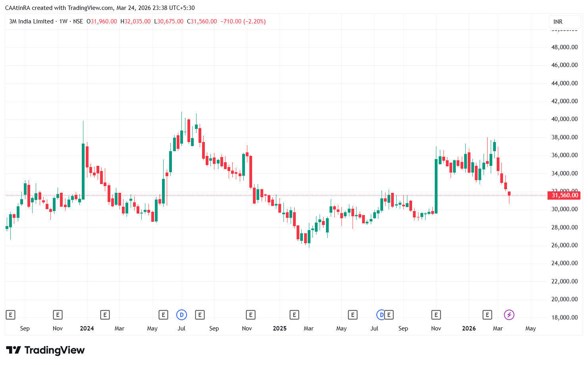588x365 pixels.
Task: Open the dividend D marker at Jul 2025
Action: click(380, 315)
